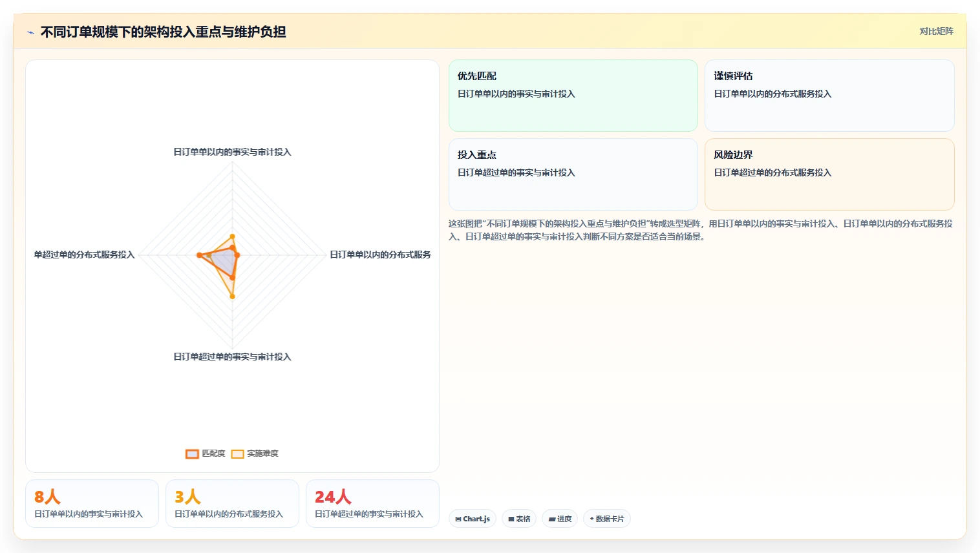Select the 投入重点 matrix card
This screenshot has width=980, height=553.
(x=573, y=174)
